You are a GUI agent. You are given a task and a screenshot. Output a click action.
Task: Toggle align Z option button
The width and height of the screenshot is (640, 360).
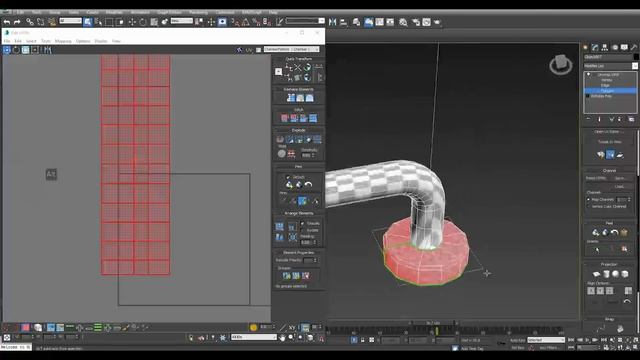609,291
